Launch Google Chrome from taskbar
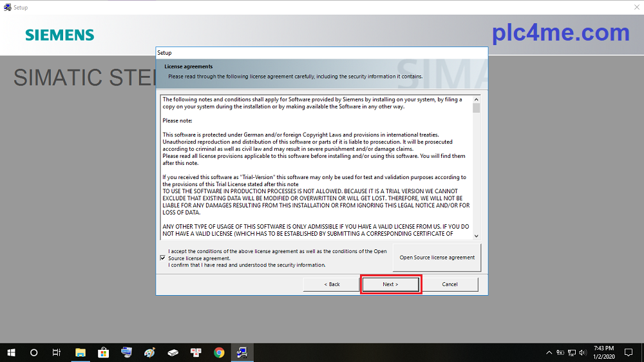 tap(219, 352)
